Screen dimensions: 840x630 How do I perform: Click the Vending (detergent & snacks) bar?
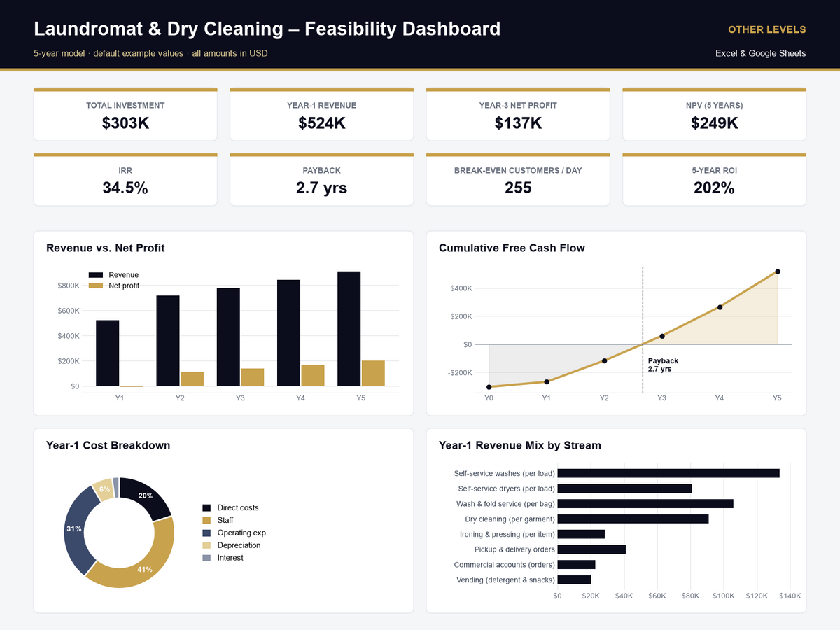click(575, 580)
